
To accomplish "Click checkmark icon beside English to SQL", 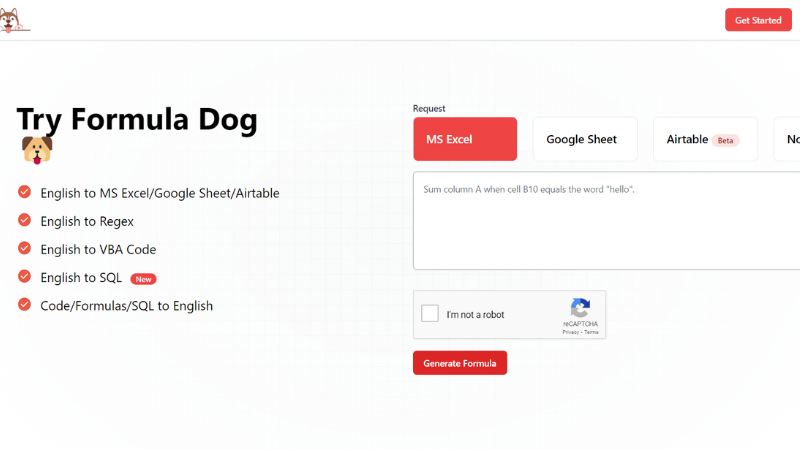I will tap(24, 276).
